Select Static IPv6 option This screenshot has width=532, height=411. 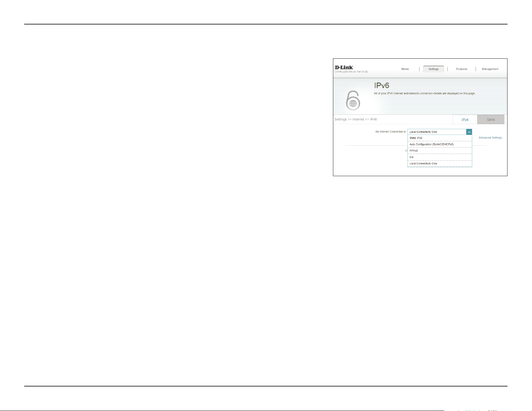440,138
